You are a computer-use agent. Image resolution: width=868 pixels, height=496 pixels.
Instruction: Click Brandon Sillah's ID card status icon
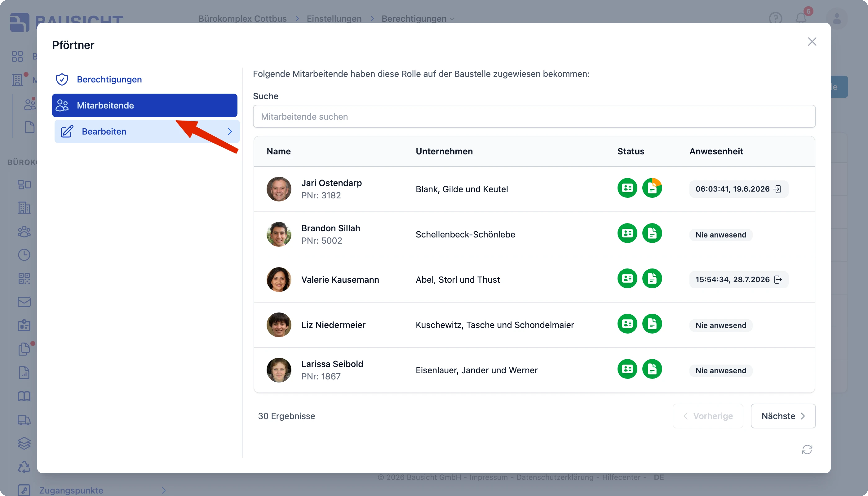627,233
